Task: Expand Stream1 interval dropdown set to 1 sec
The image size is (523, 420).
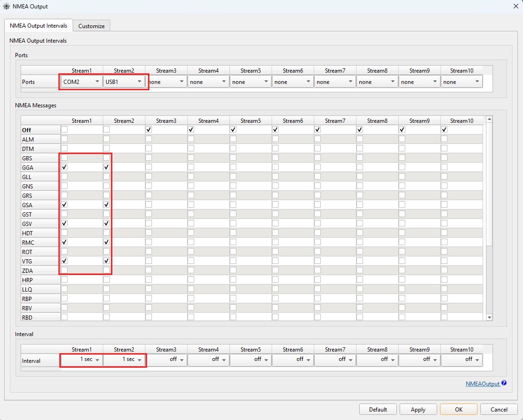Action: click(82, 360)
